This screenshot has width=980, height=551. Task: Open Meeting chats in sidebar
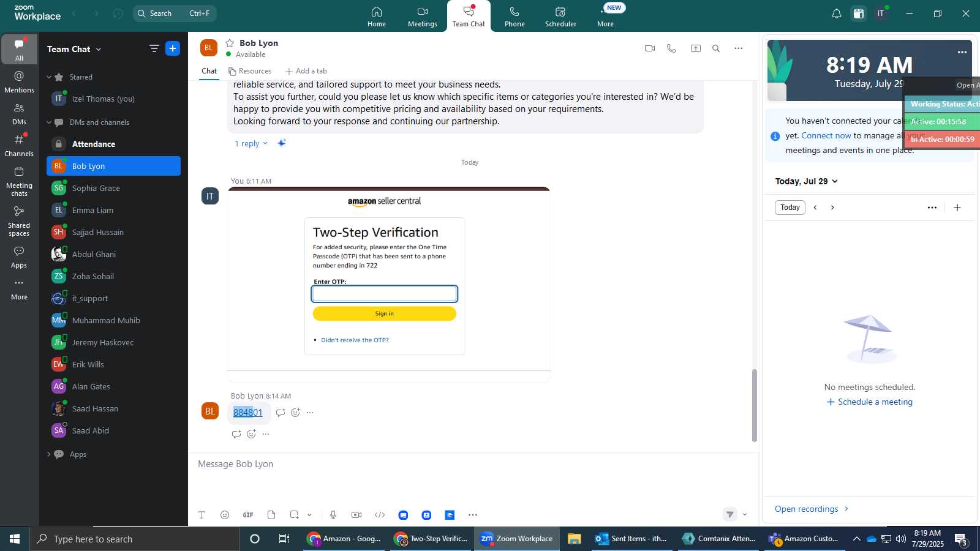click(19, 182)
